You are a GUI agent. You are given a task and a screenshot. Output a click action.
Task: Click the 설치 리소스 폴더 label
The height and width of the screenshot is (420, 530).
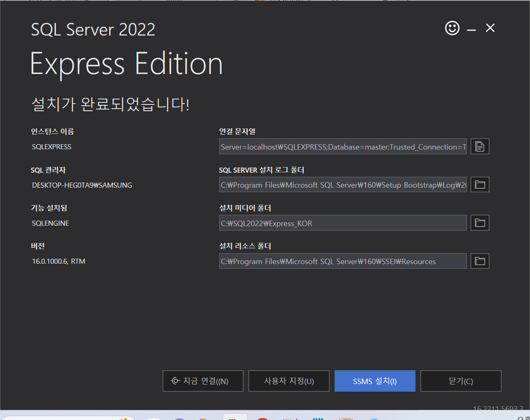[x=245, y=246]
